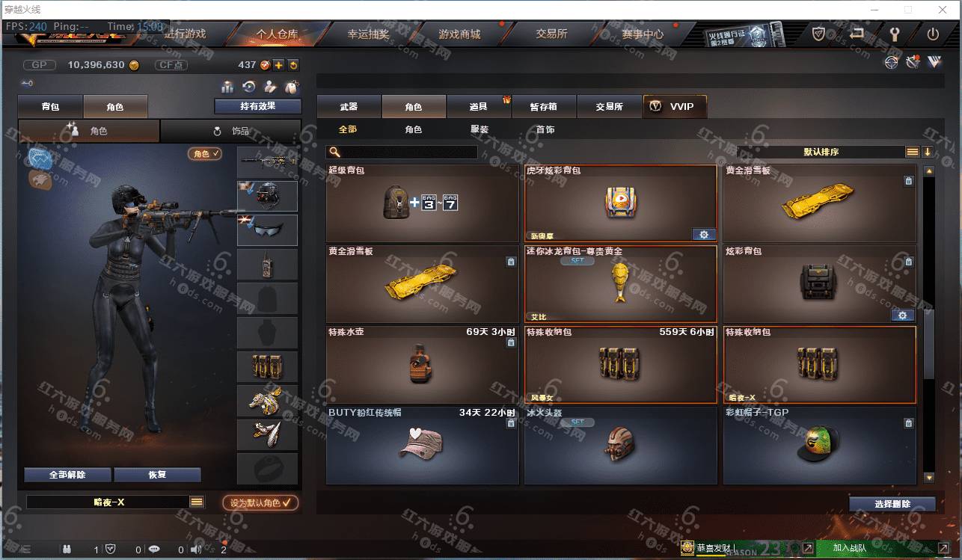
Task: Open the 暗夜-X character name dropdown
Action: tap(197, 502)
